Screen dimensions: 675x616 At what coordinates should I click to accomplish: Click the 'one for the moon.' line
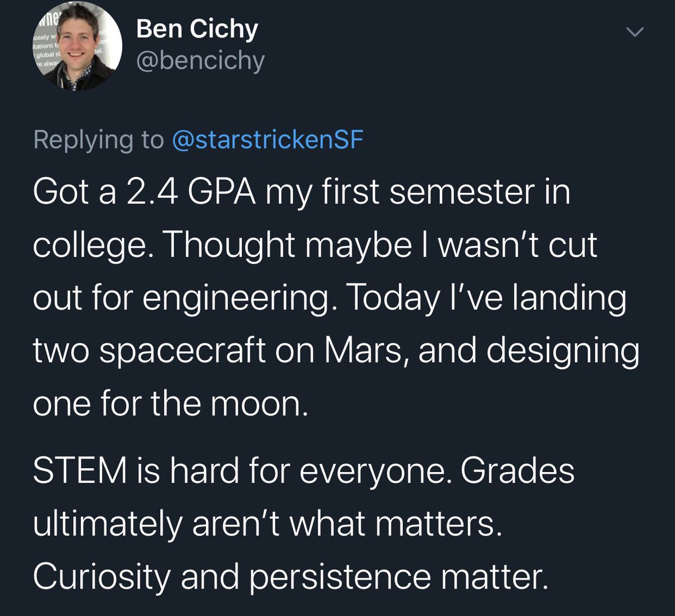coord(170,403)
